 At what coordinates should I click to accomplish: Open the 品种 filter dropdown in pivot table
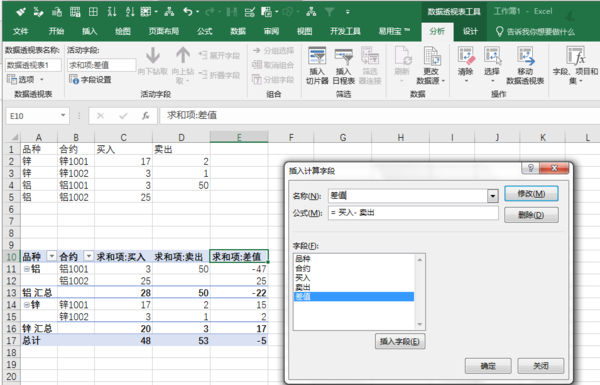point(51,256)
